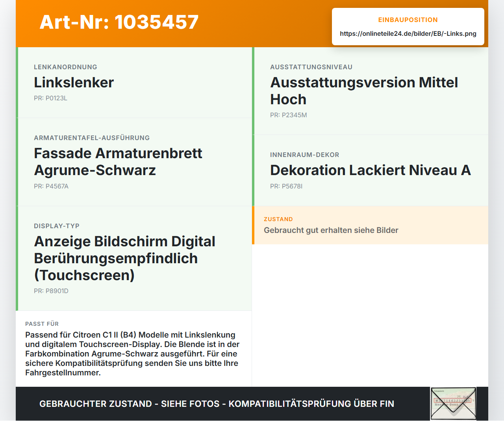This screenshot has height=421, width=504.
Task: Click the 'PASST FÜR' label
Action: (x=42, y=324)
